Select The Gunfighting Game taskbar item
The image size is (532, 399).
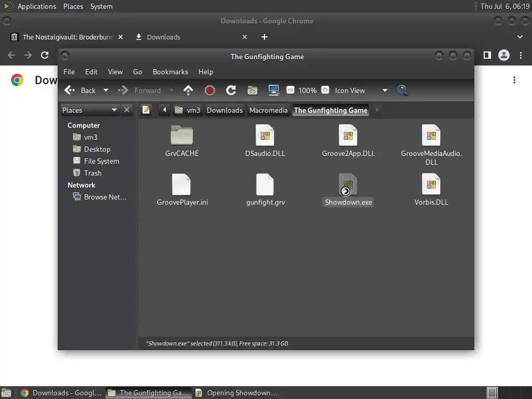pyautogui.click(x=148, y=393)
